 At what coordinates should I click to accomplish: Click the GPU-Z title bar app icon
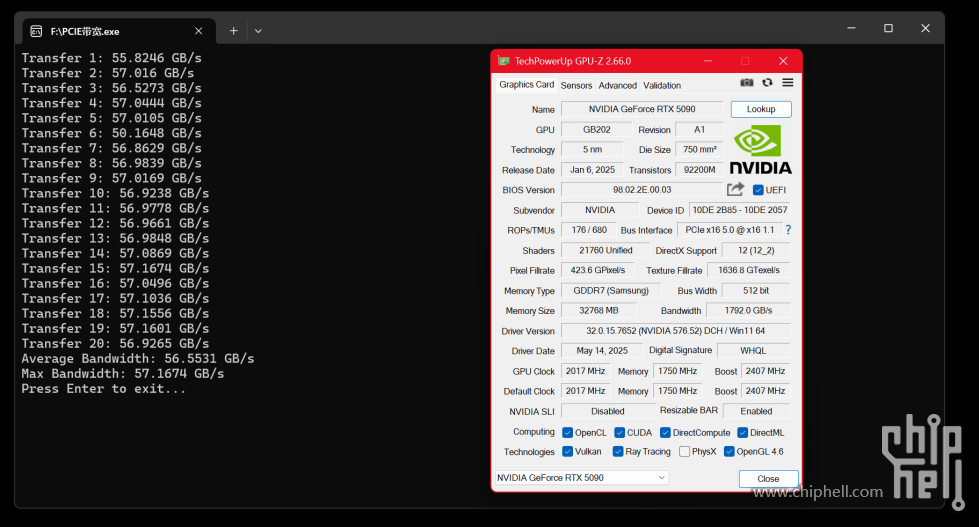[504, 61]
